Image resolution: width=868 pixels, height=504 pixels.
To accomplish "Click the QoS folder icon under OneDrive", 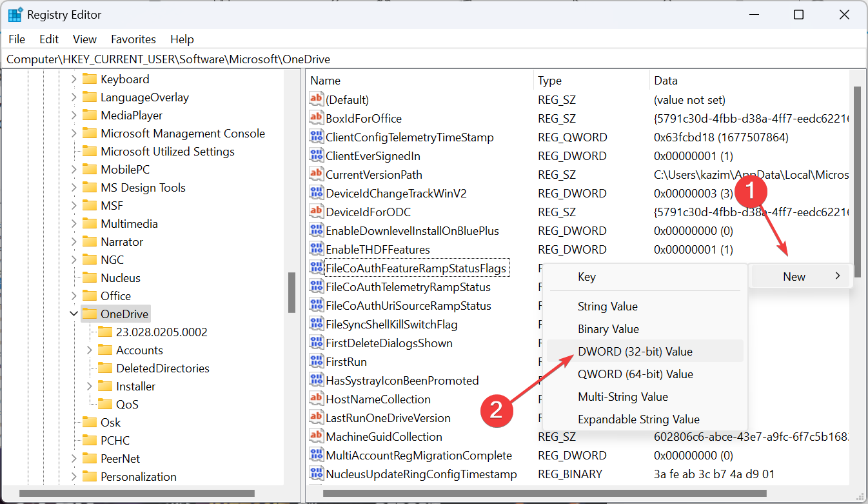I will [105, 405].
